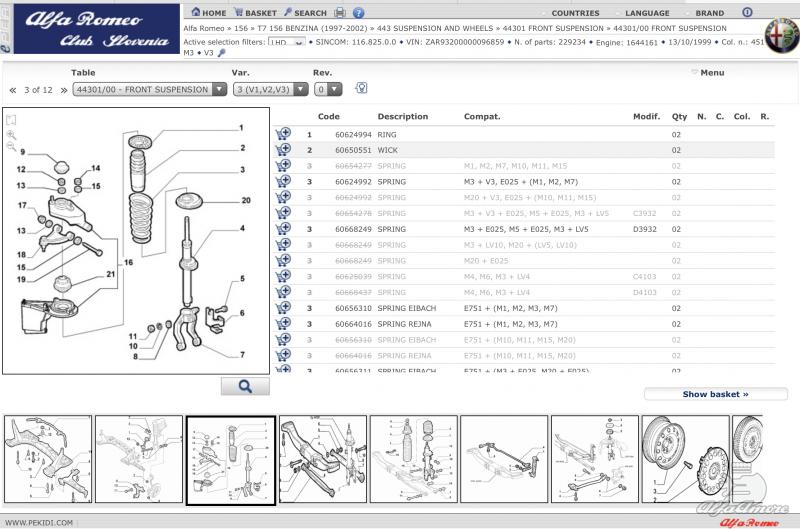Add WICK 60650551 to basket
Viewport: 800px width, 529px height.
(x=283, y=150)
